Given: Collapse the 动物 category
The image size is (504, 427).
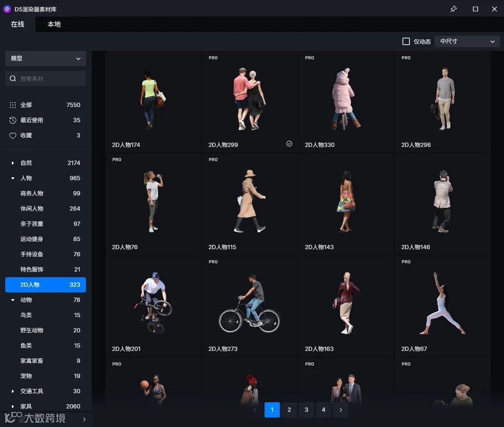Looking at the screenshot, I should [x=13, y=300].
